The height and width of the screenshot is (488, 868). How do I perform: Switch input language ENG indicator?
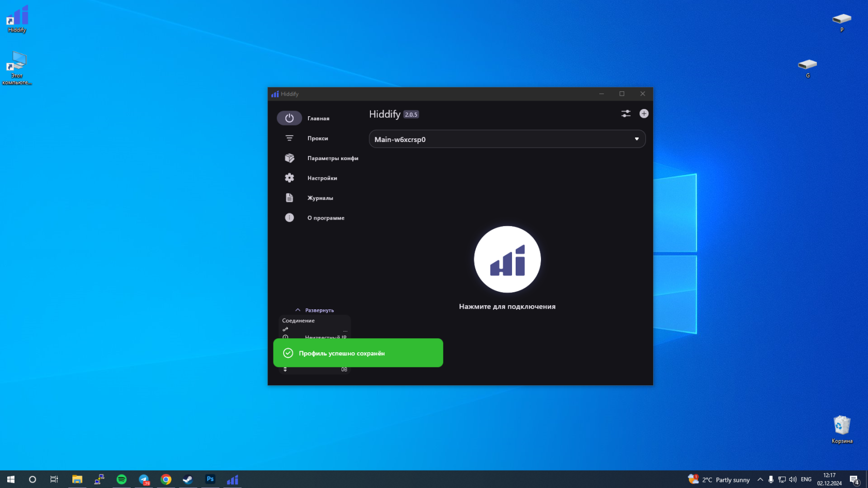pos(806,479)
